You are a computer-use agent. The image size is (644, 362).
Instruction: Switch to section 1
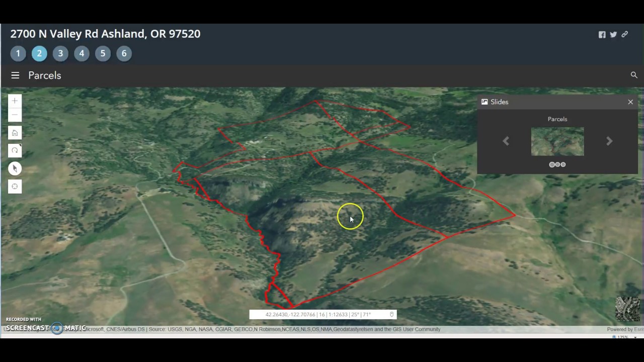pos(18,53)
